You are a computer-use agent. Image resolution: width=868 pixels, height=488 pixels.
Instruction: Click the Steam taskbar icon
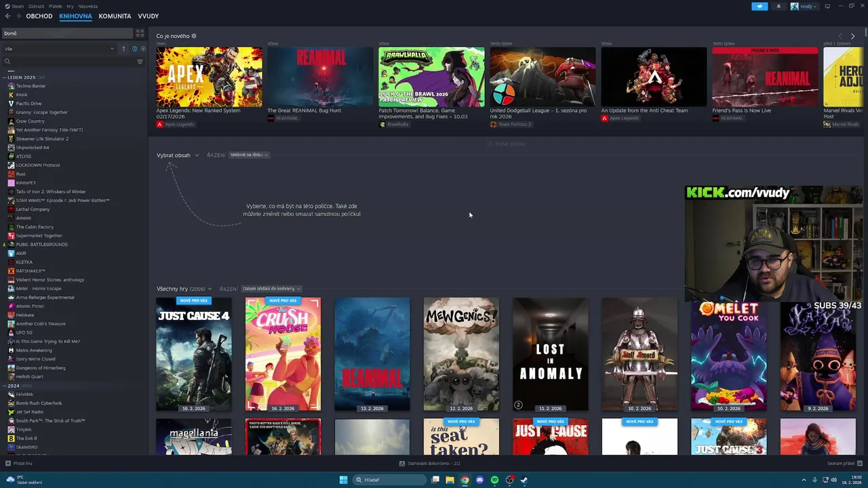tap(524, 480)
